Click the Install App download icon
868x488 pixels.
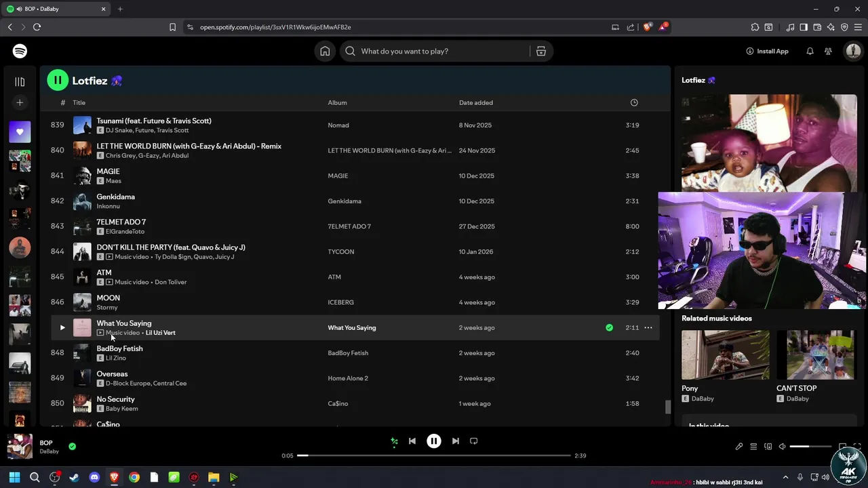(x=750, y=51)
